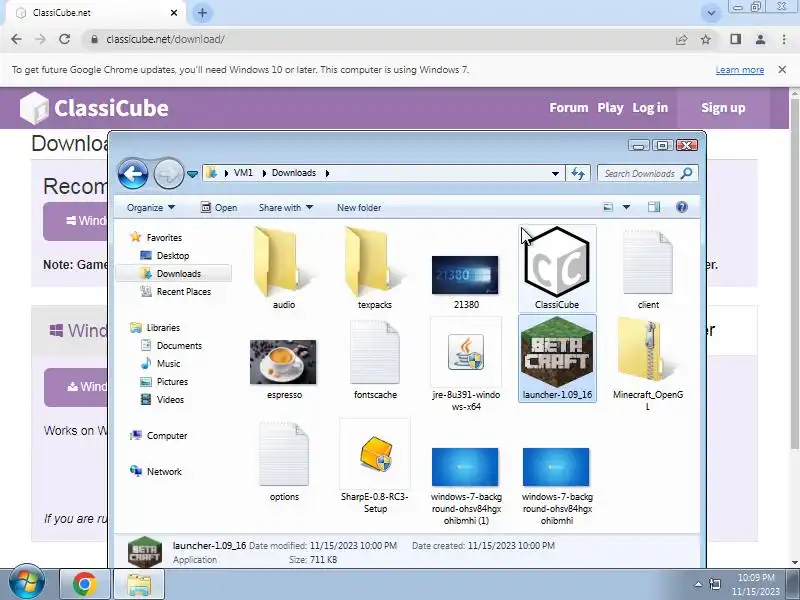Click the Explorer refresh button
The width and height of the screenshot is (800, 600).
578,173
